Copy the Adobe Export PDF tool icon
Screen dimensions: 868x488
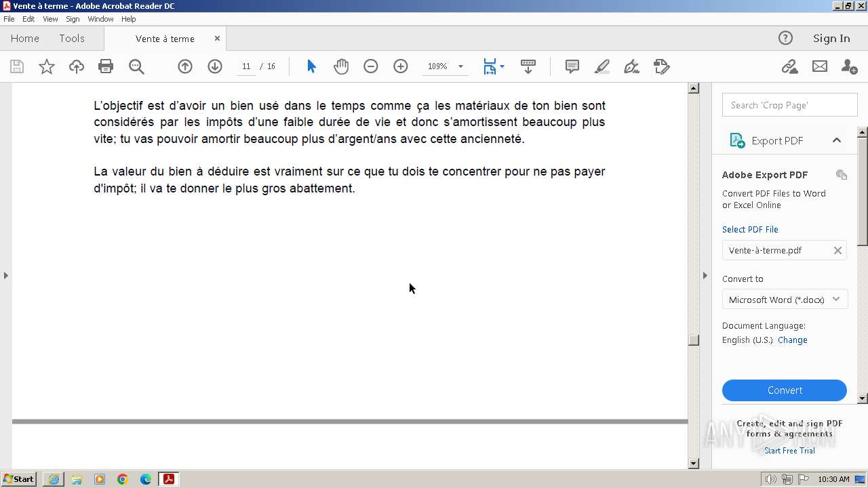point(842,175)
